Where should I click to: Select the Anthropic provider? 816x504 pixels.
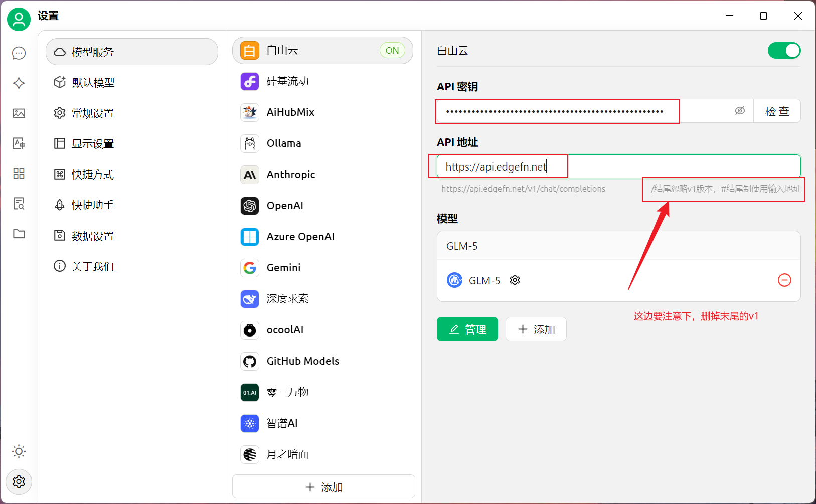pos(322,175)
